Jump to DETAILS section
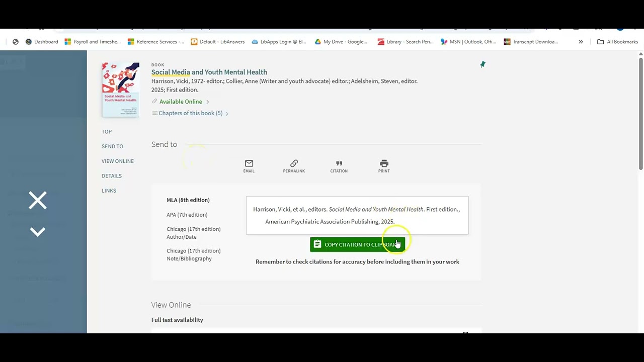The image size is (644, 362). (112, 176)
